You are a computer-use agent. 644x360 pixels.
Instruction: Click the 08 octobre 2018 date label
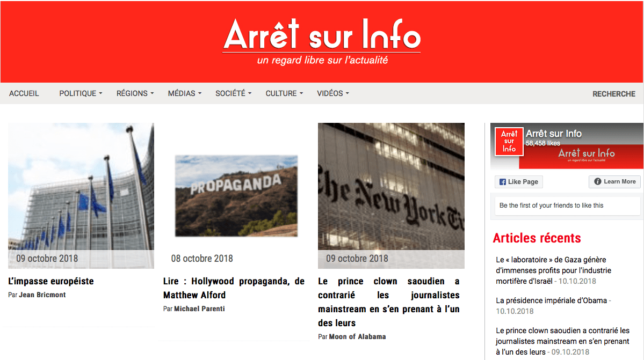coord(202,259)
